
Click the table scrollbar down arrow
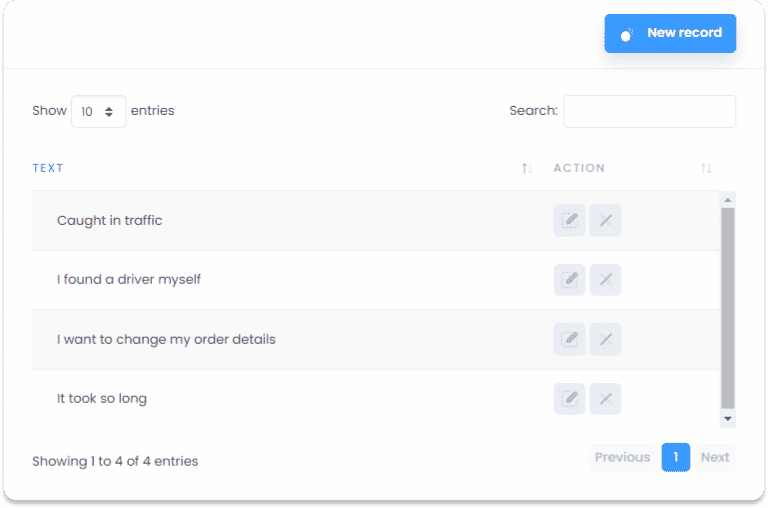click(728, 419)
